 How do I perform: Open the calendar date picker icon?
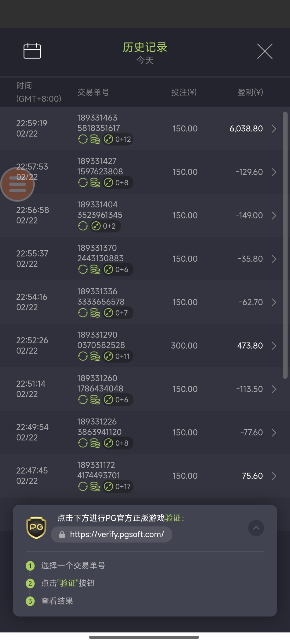click(32, 51)
